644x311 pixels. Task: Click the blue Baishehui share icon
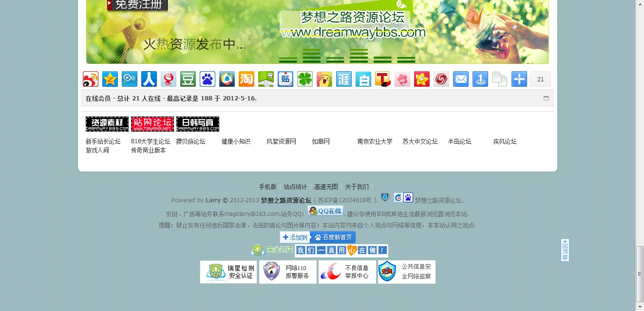[363, 79]
